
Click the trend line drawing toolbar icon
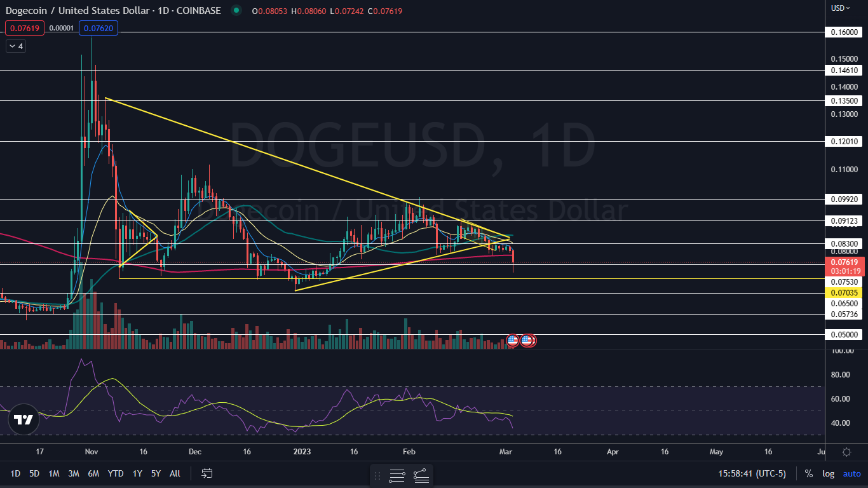421,475
